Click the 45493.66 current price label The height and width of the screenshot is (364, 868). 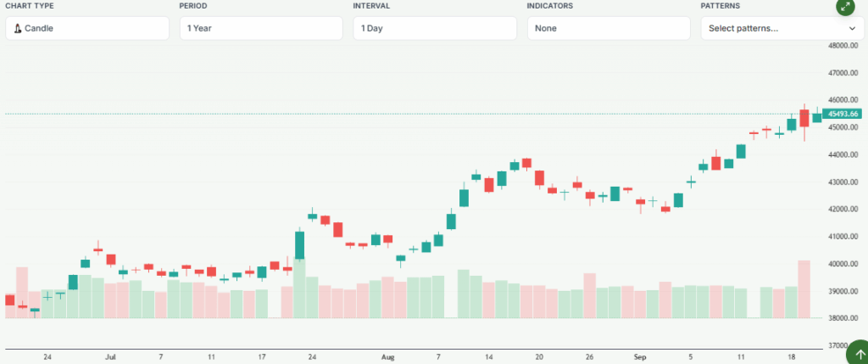(x=843, y=114)
